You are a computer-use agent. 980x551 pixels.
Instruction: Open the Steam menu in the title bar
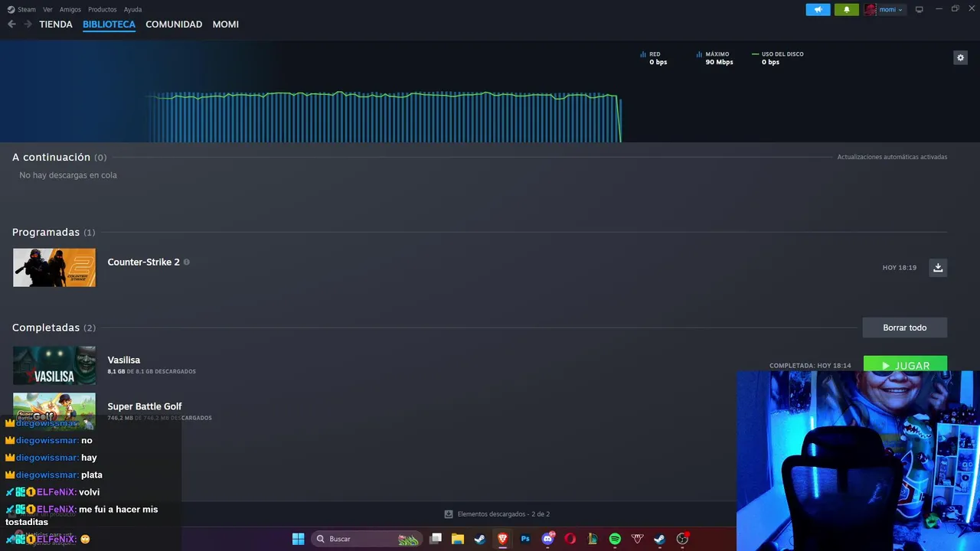coord(21,9)
